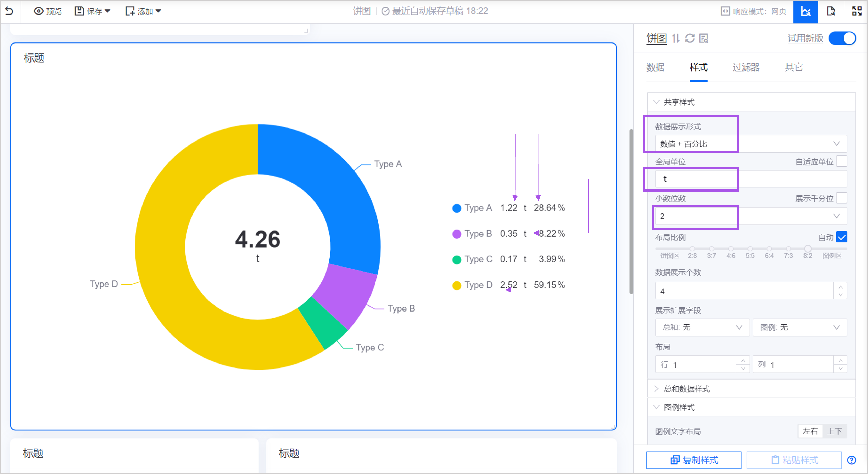Viewport: 868px width, 474px height.
Task: Click the view data table icon
Action: (x=703, y=38)
